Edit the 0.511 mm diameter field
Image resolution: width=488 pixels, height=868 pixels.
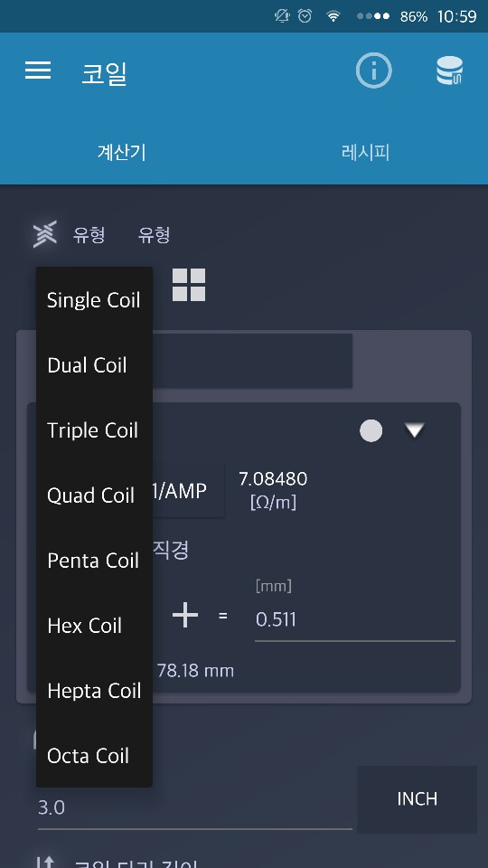click(x=354, y=619)
